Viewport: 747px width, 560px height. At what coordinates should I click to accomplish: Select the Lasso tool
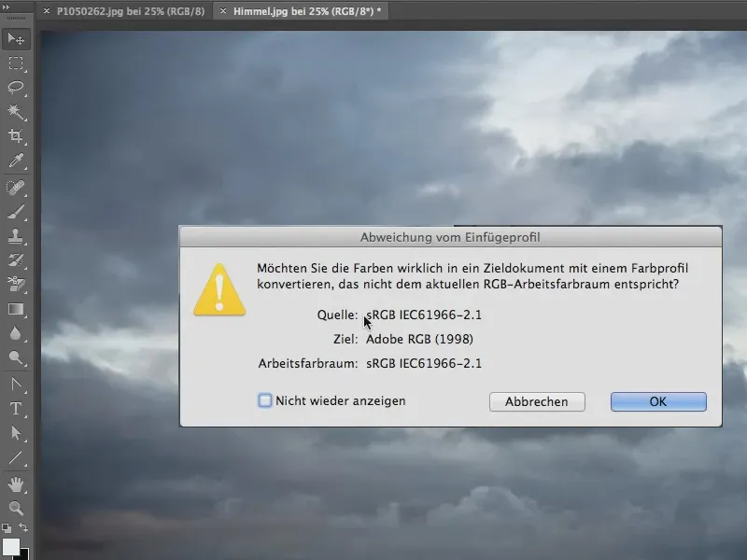[x=16, y=87]
